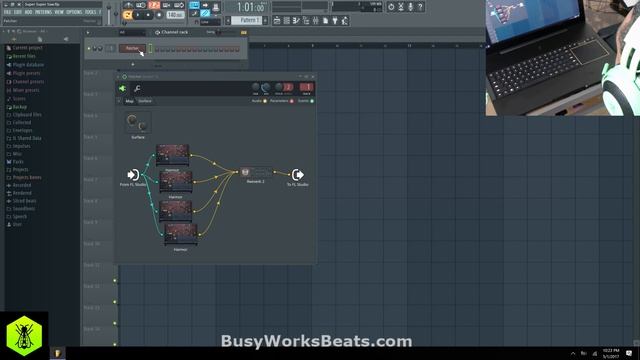Open the browser toolbar icon
This screenshot has height=360, width=640.
(306, 20)
